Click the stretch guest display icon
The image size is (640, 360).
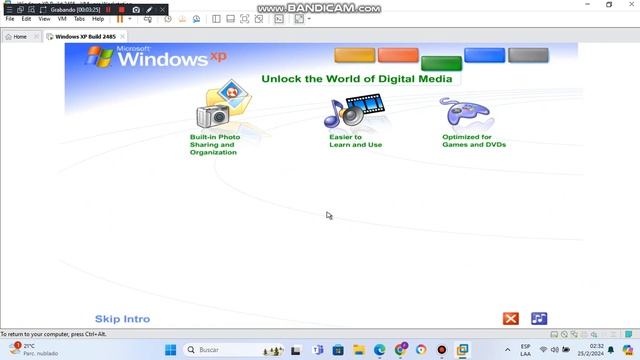(x=299, y=19)
